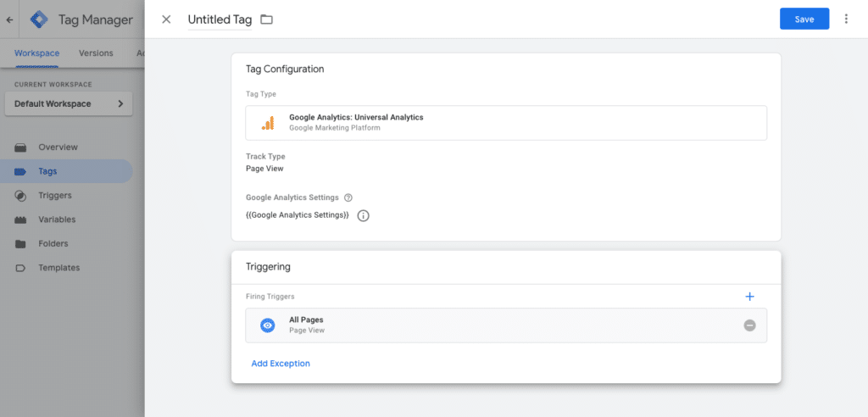
Task: Show info for {{Google Analytics Settings}} variable
Action: coord(363,216)
